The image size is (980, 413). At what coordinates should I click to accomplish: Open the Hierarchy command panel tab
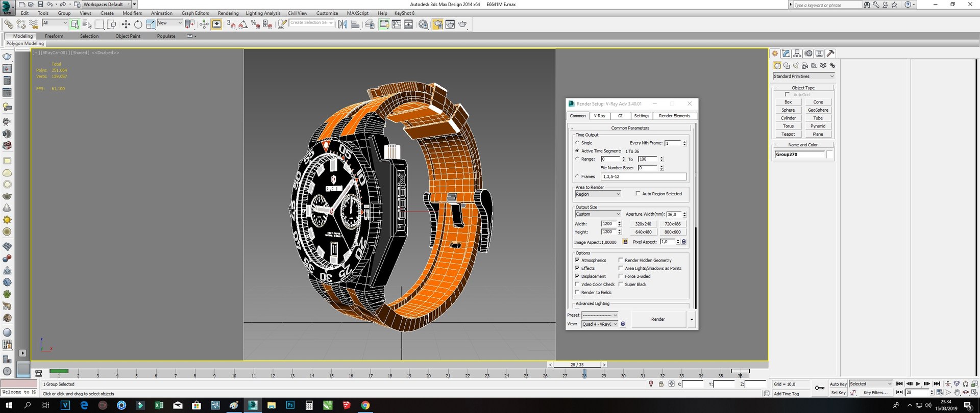797,54
